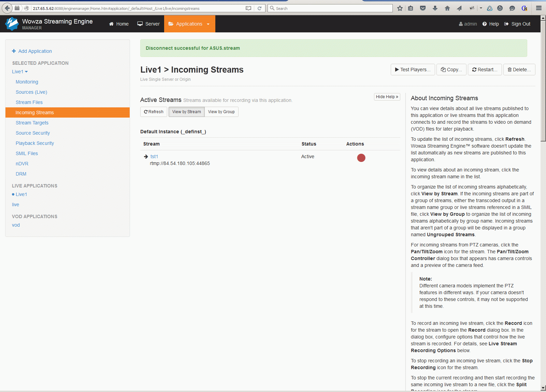Click the Disconnect successful for ASUS.stream message

(x=193, y=48)
